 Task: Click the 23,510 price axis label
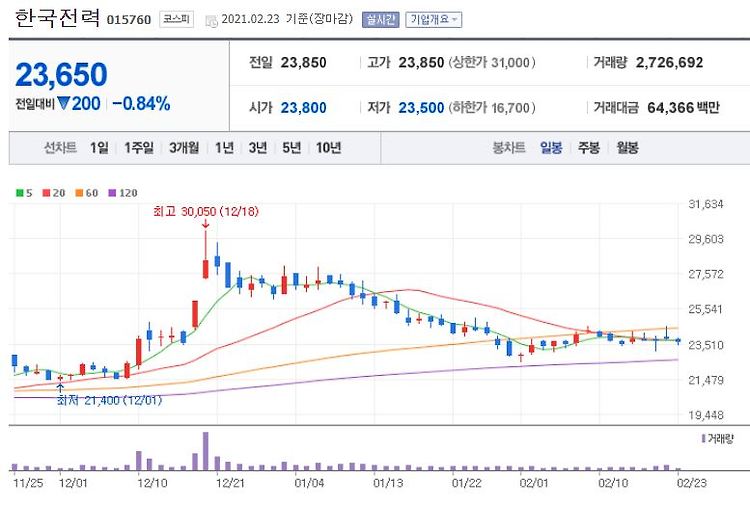[706, 345]
